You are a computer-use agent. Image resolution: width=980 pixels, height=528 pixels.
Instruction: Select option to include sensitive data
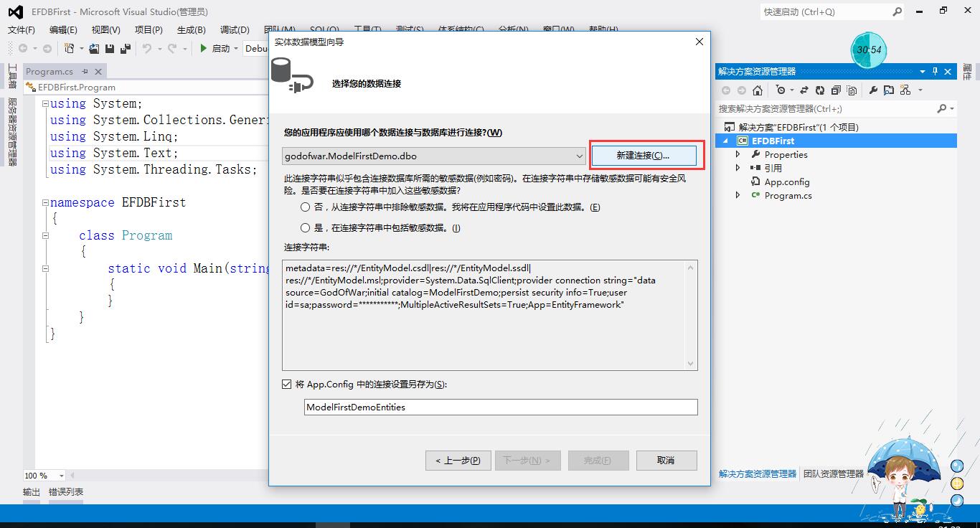(x=306, y=227)
